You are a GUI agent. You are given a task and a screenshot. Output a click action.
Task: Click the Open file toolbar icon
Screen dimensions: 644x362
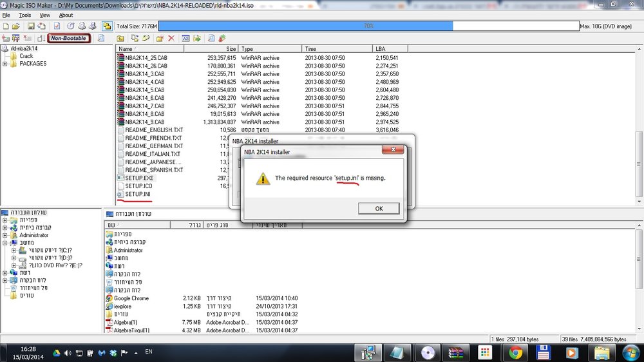coord(15,26)
